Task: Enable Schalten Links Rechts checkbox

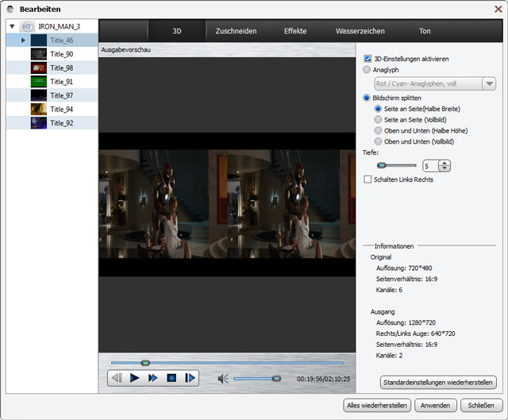Action: [x=368, y=179]
